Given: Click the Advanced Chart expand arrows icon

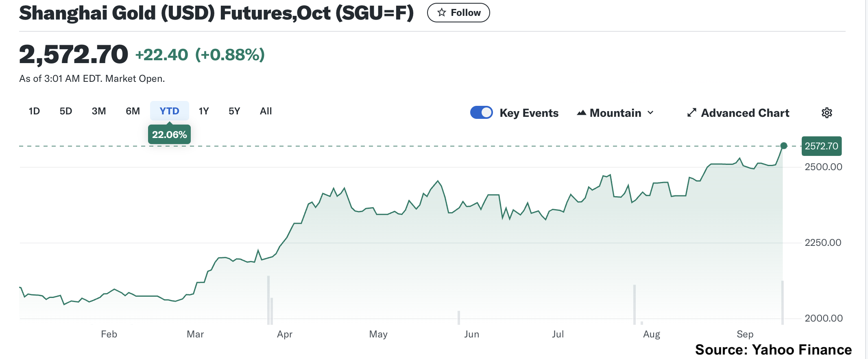Looking at the screenshot, I should tap(691, 113).
